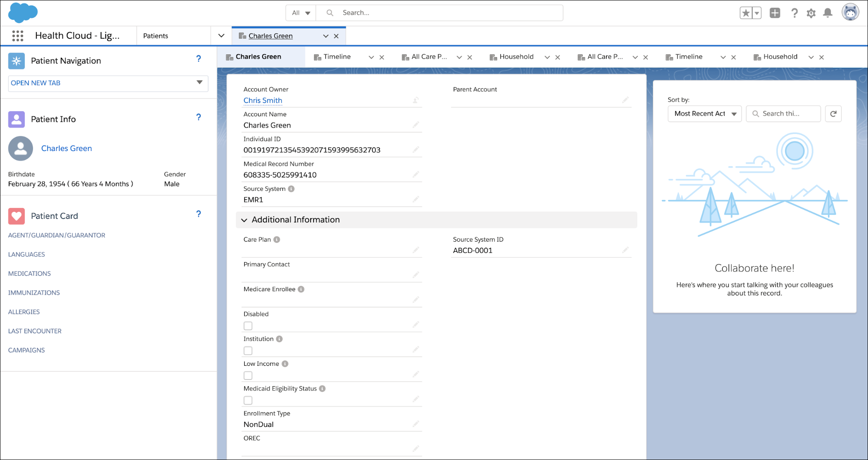Click the notifications bell icon
The height and width of the screenshot is (460, 868).
tap(828, 13)
